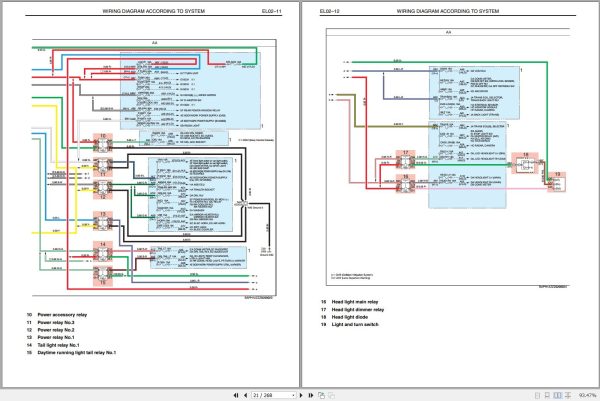The height and width of the screenshot is (401, 600).
Task: Click relay 10 in the left diagram
Action: coord(103,143)
